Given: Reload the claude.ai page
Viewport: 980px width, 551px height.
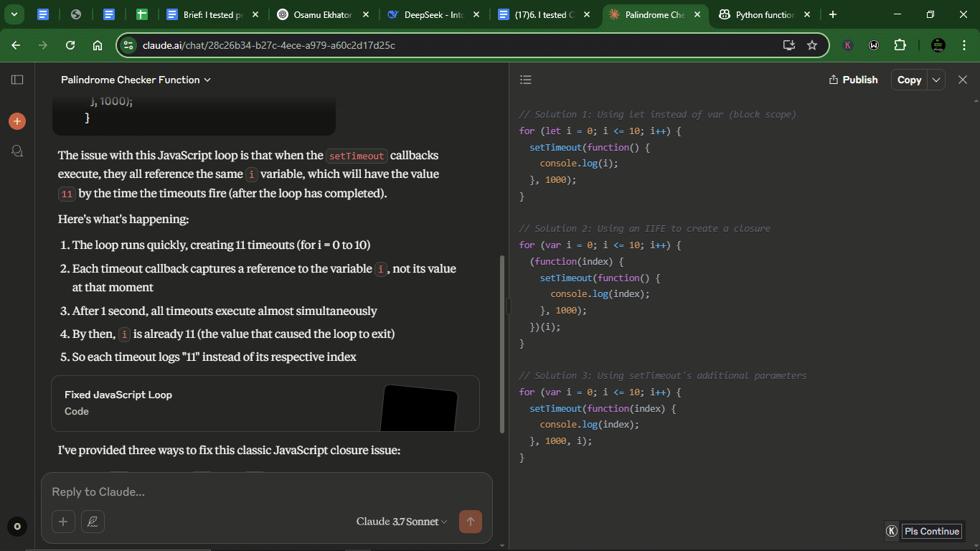Looking at the screenshot, I should [x=70, y=45].
